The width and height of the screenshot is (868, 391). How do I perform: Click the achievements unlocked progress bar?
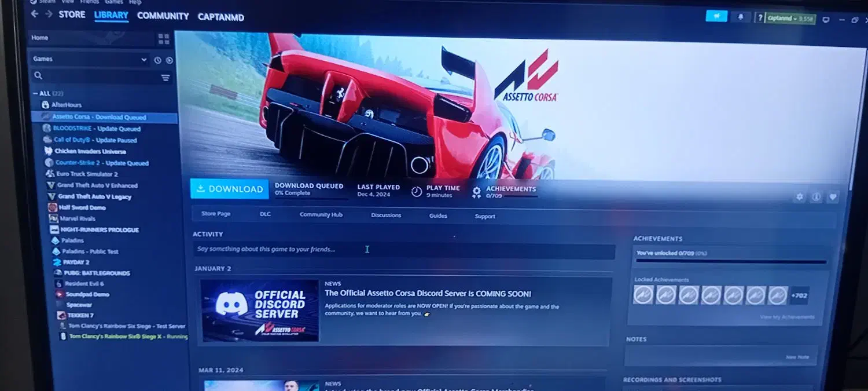[x=731, y=262]
